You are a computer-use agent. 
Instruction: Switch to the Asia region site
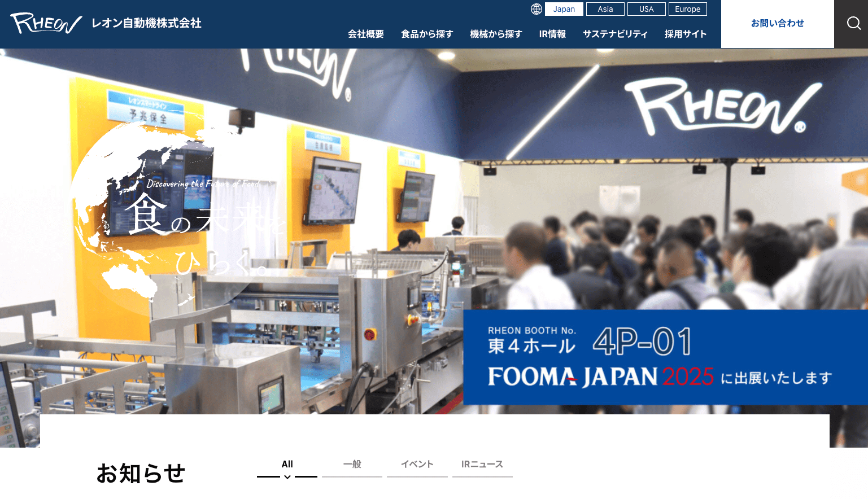pyautogui.click(x=605, y=9)
